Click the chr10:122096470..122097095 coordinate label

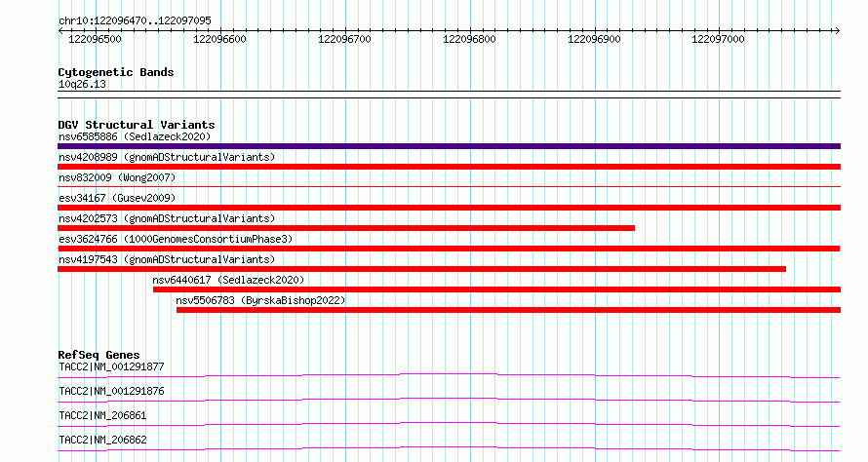(135, 20)
